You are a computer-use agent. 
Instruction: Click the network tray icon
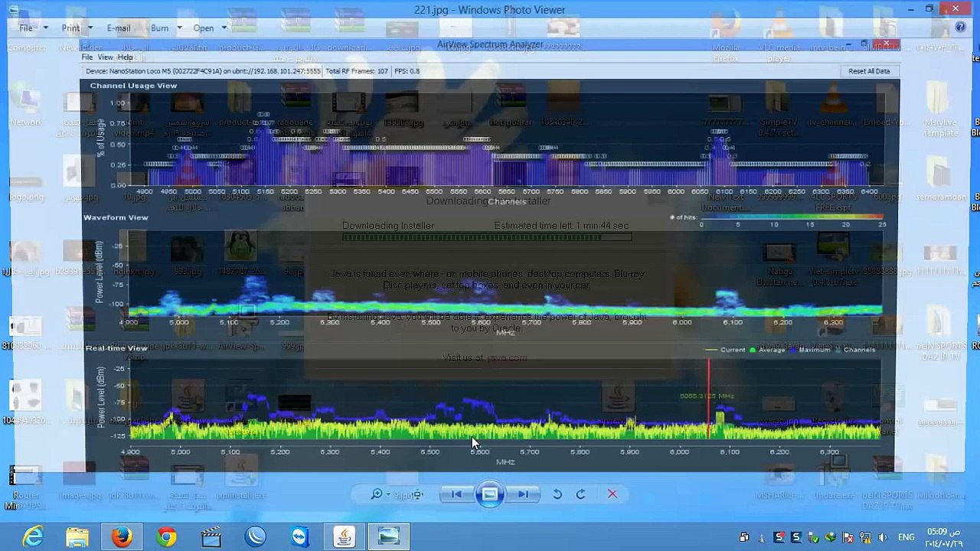pyautogui.click(x=866, y=537)
